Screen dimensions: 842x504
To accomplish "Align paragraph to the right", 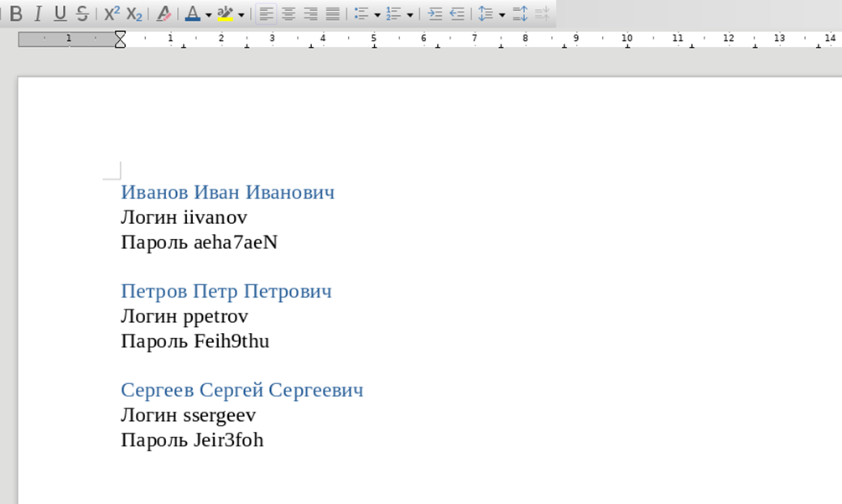I will 310,14.
